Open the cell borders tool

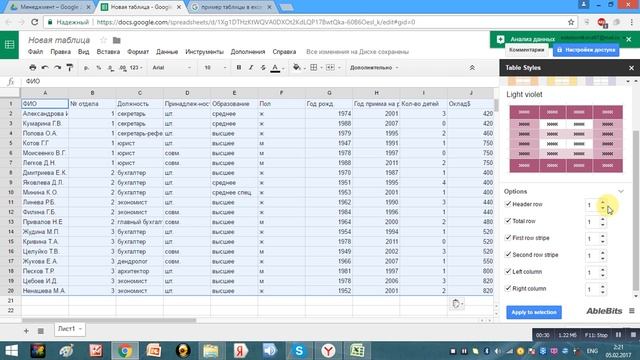tap(313, 67)
